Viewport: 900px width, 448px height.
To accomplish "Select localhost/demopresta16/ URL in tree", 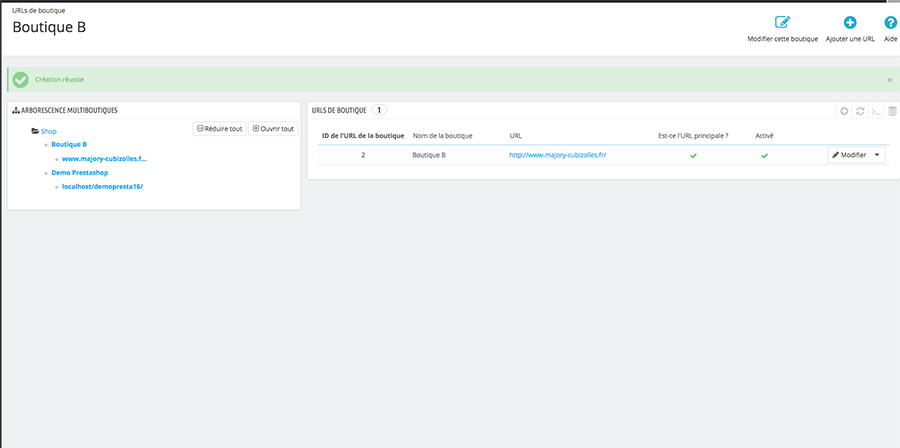I will tap(102, 186).
